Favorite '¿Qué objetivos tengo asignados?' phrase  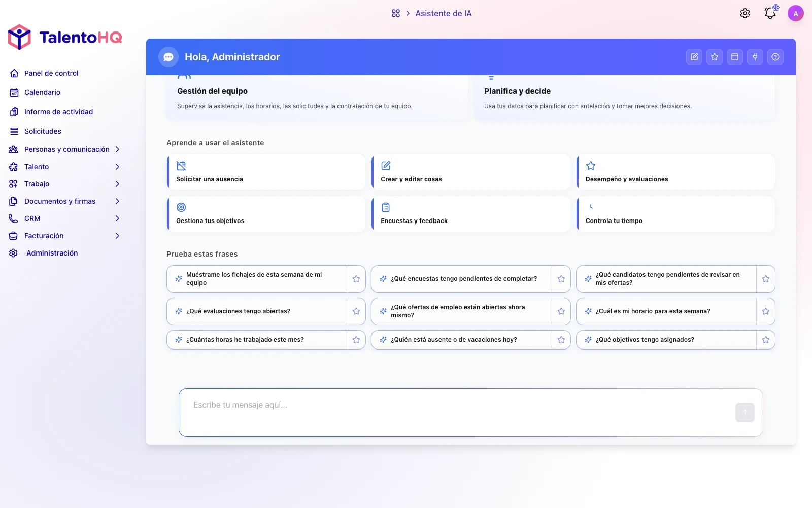click(766, 340)
